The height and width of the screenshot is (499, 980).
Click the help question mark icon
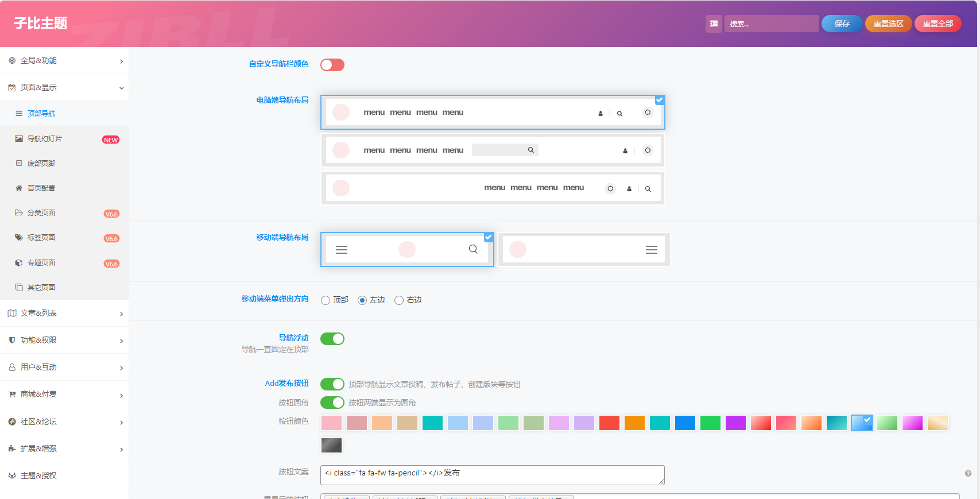968,474
